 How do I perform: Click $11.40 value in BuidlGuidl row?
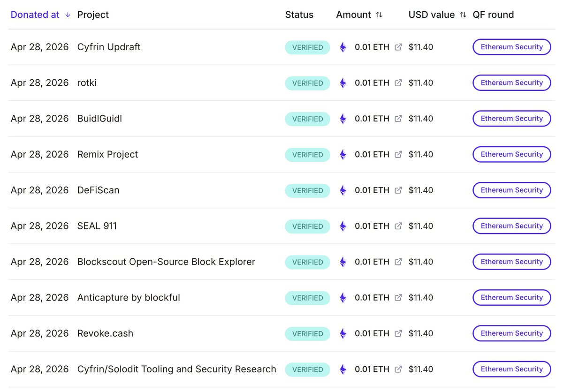[421, 119]
